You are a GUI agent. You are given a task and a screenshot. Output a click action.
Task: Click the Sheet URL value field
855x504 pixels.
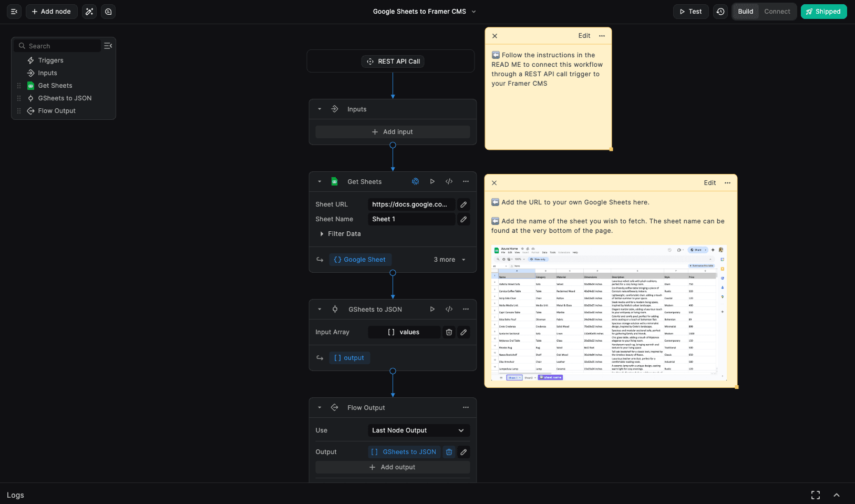(411, 204)
